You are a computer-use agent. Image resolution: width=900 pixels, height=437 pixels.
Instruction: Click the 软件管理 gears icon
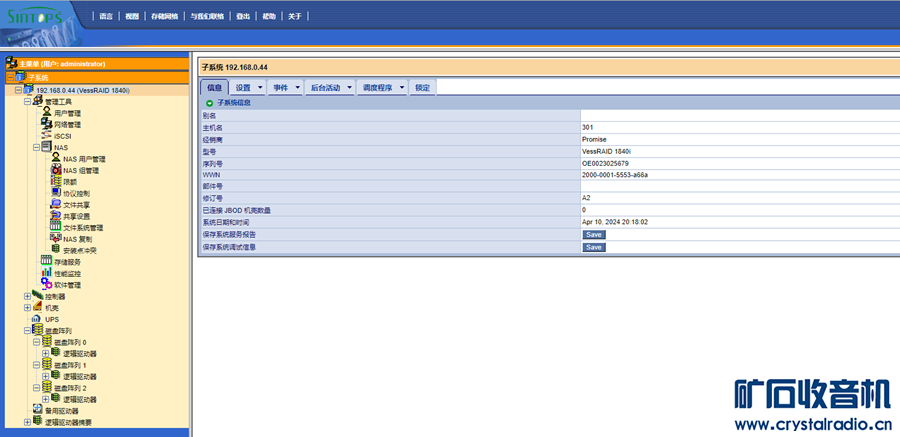click(46, 284)
